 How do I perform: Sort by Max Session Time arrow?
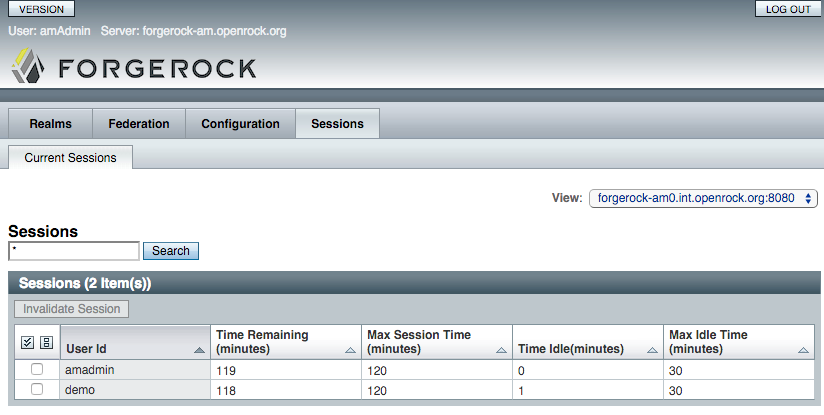[501, 350]
